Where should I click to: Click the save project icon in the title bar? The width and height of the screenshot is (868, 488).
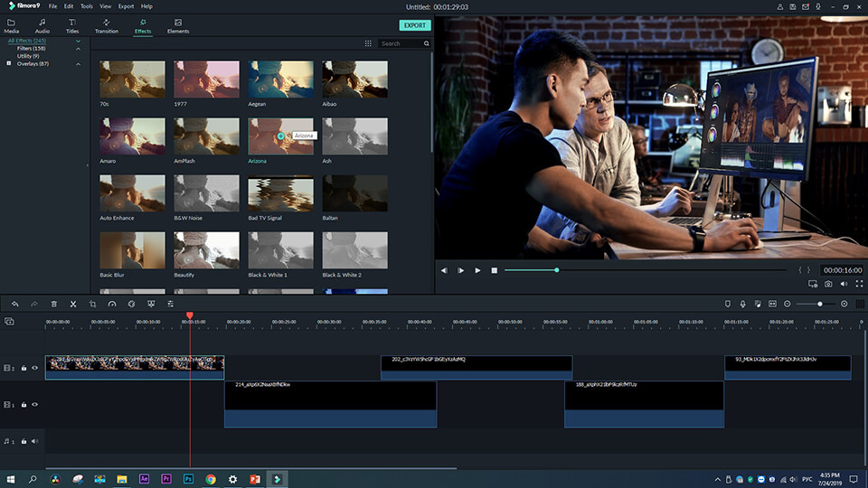[793, 6]
